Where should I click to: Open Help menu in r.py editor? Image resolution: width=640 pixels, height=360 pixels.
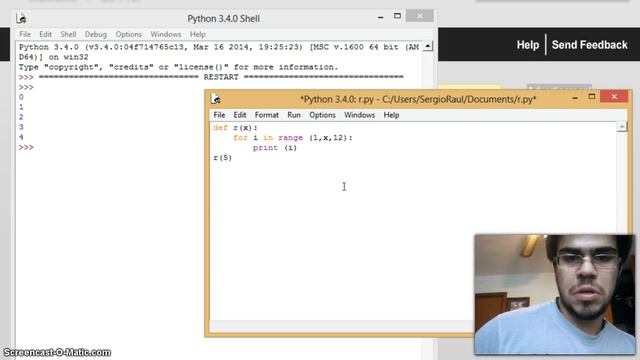click(x=391, y=115)
